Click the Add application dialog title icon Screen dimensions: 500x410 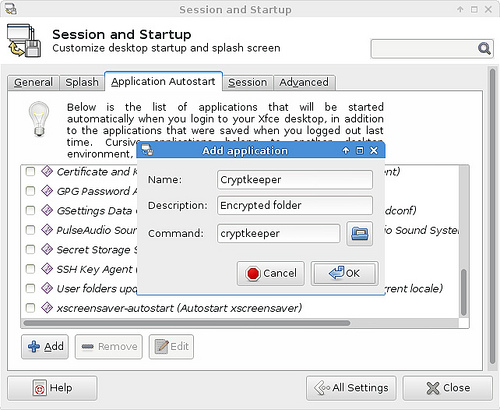click(147, 150)
